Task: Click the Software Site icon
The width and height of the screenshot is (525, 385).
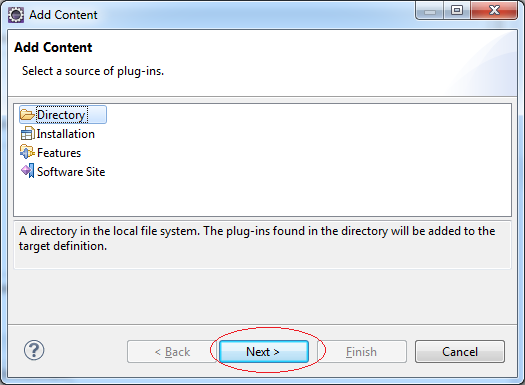Action: coord(27,171)
